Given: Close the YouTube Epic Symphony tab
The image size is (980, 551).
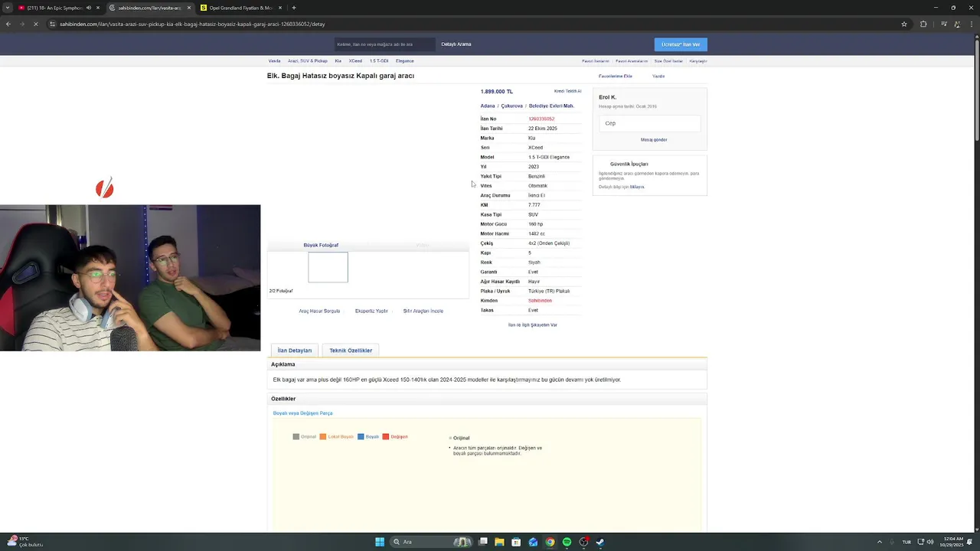Looking at the screenshot, I should click(x=98, y=8).
